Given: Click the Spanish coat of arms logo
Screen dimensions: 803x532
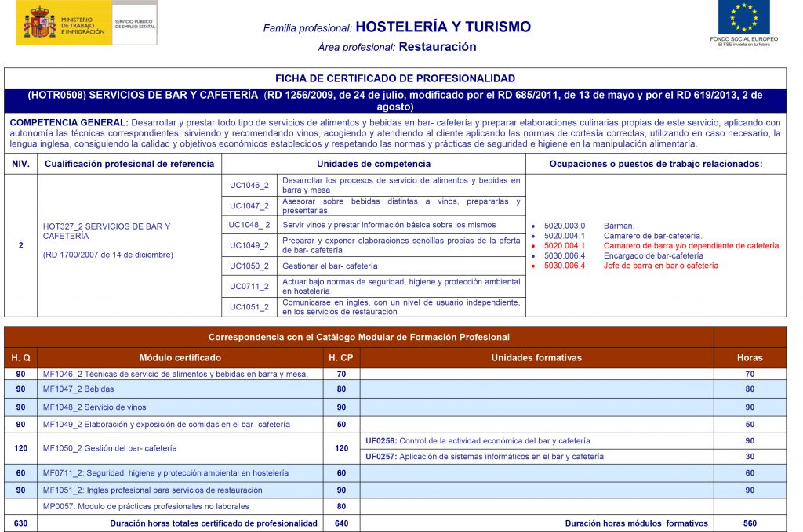Looking at the screenshot, I should (40, 23).
